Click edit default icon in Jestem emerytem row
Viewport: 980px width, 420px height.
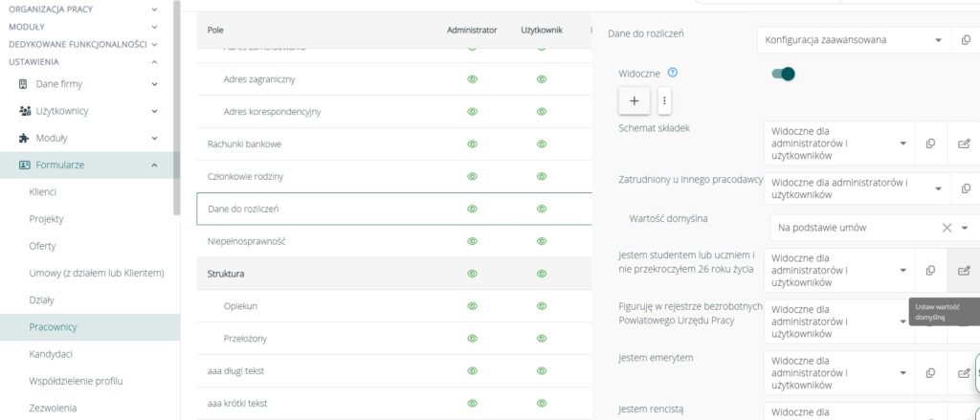(x=964, y=373)
